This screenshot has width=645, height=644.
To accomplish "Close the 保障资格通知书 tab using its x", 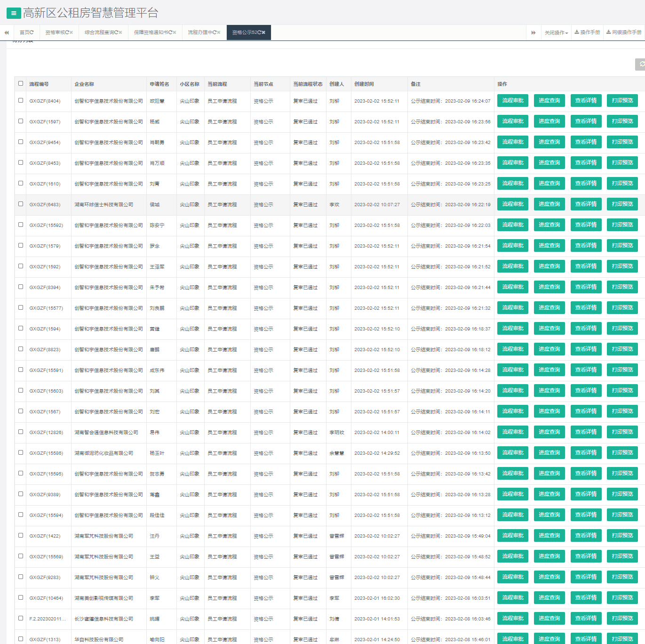I will click(x=174, y=32).
